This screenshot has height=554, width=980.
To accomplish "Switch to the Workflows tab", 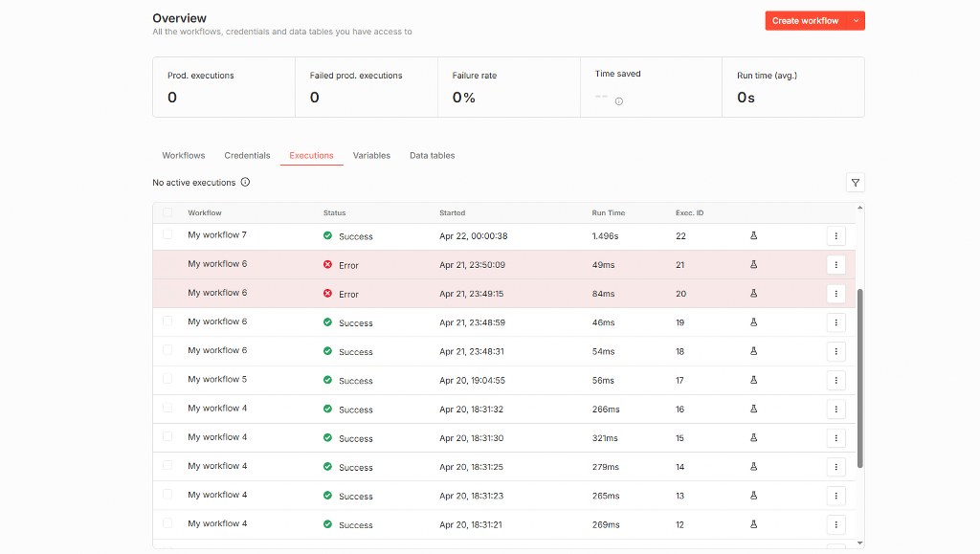I will click(184, 156).
